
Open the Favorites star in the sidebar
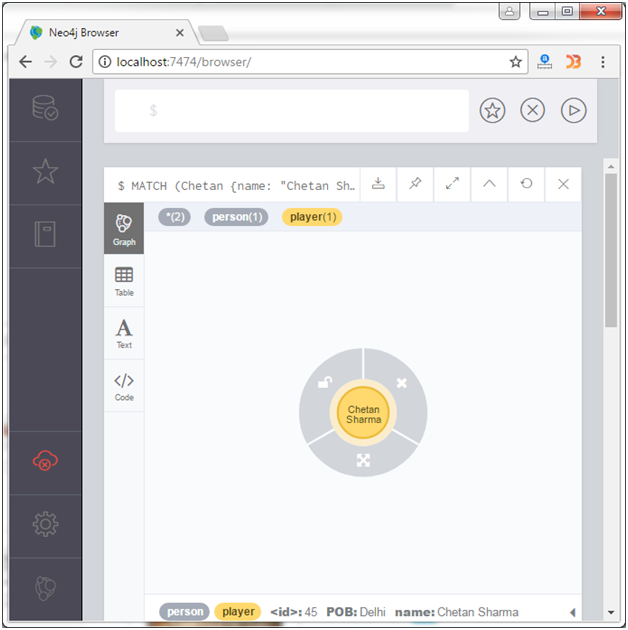(x=45, y=171)
